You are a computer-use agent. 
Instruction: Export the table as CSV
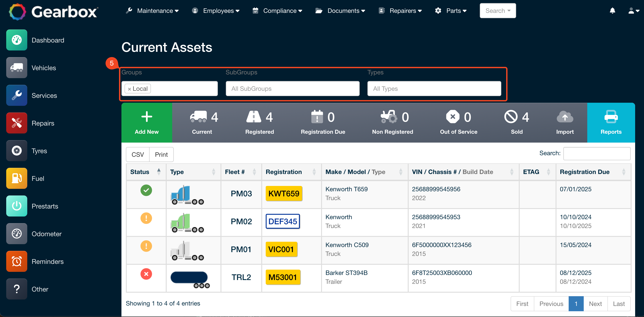137,154
